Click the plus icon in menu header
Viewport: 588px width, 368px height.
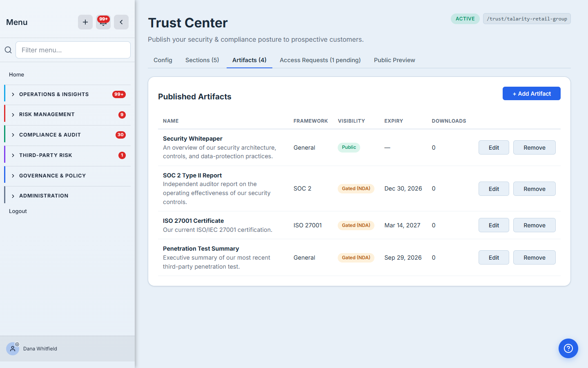point(85,22)
